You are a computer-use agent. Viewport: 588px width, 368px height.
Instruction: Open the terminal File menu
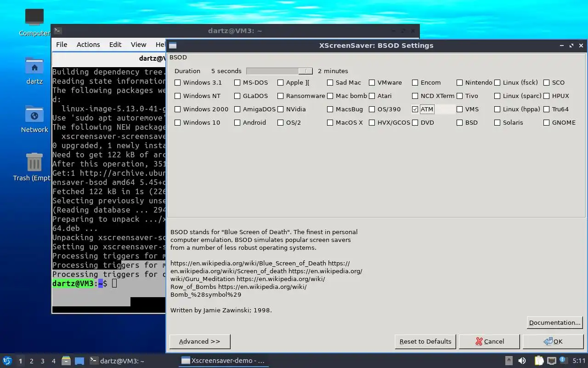pos(62,45)
